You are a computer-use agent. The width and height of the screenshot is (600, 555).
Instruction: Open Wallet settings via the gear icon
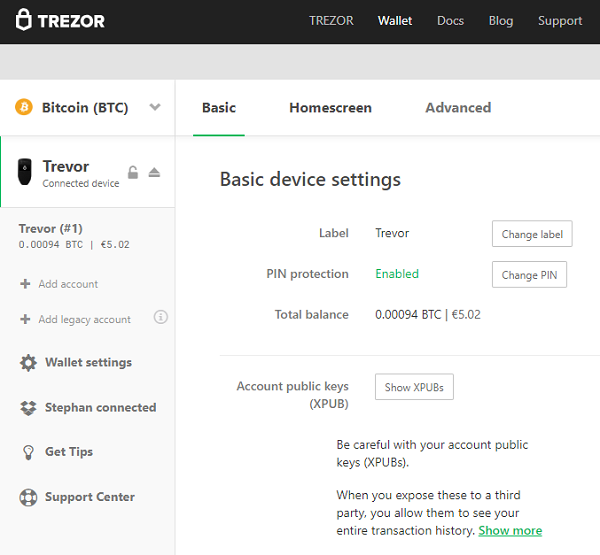(28, 363)
